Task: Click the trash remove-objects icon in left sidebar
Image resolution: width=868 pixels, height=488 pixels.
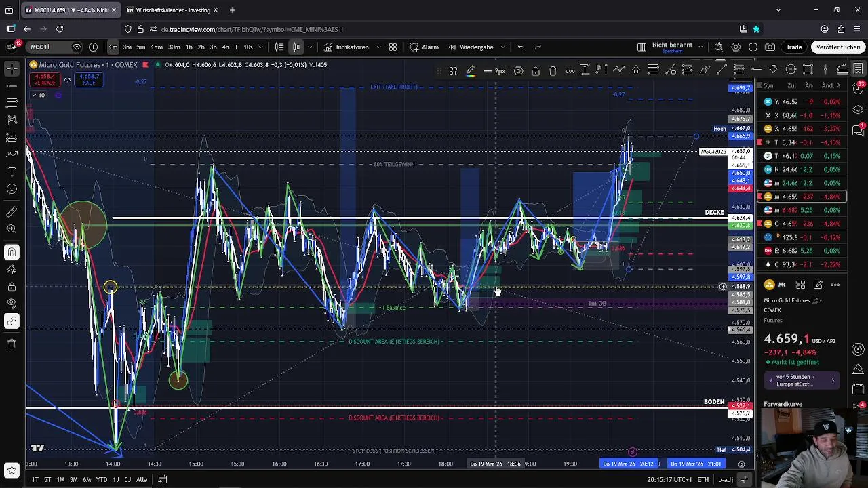Action: (12, 344)
